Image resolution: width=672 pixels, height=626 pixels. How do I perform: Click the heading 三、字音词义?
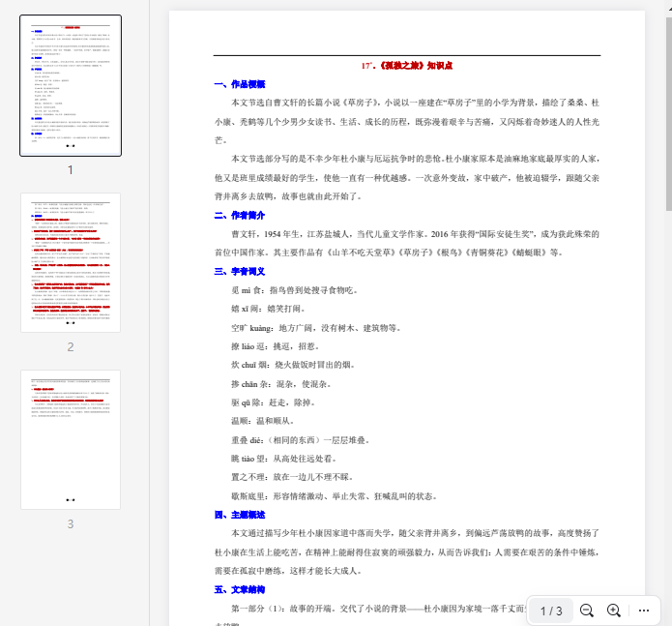pos(239,271)
